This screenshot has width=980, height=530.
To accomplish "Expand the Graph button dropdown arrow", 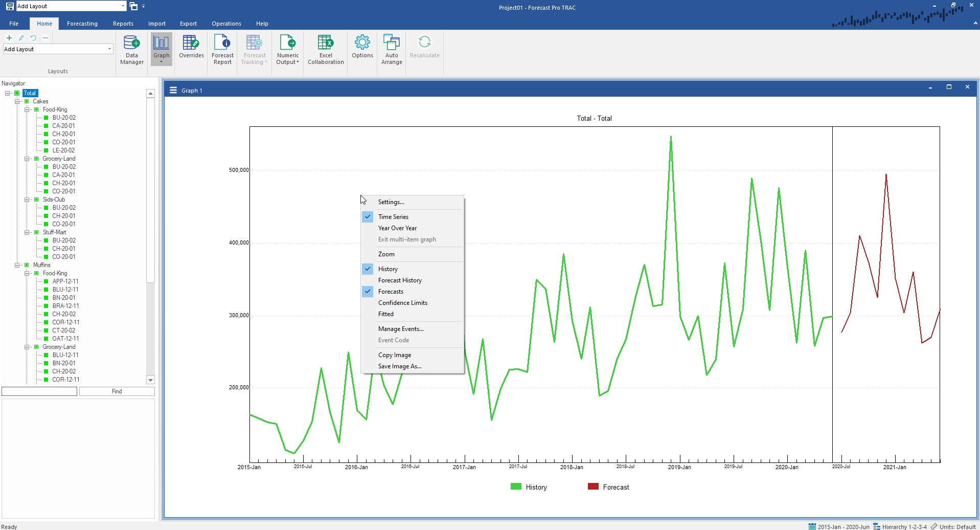I will pos(161,62).
